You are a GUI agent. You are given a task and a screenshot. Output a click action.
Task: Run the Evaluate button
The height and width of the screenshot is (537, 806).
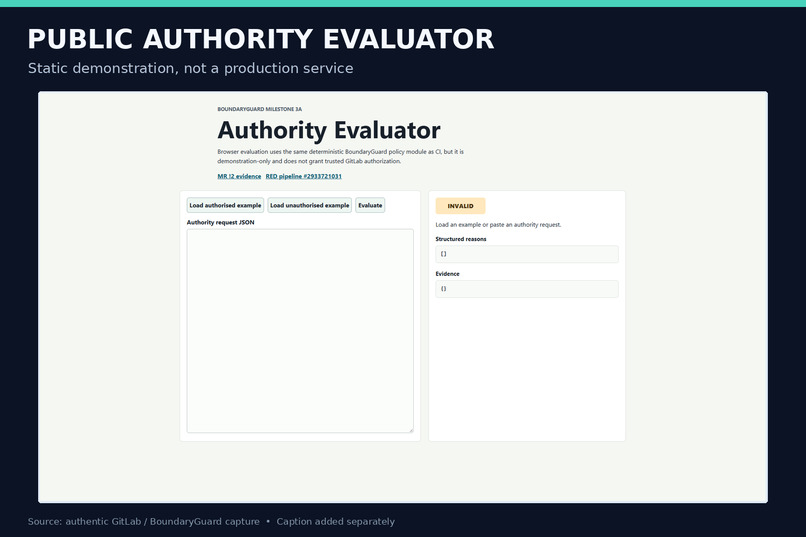(370, 205)
